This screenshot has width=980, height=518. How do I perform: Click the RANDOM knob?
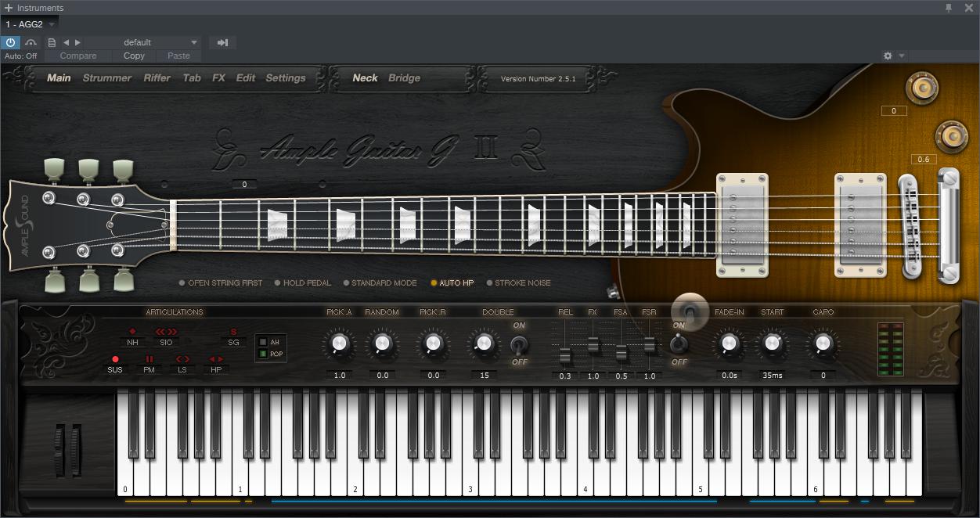382,344
